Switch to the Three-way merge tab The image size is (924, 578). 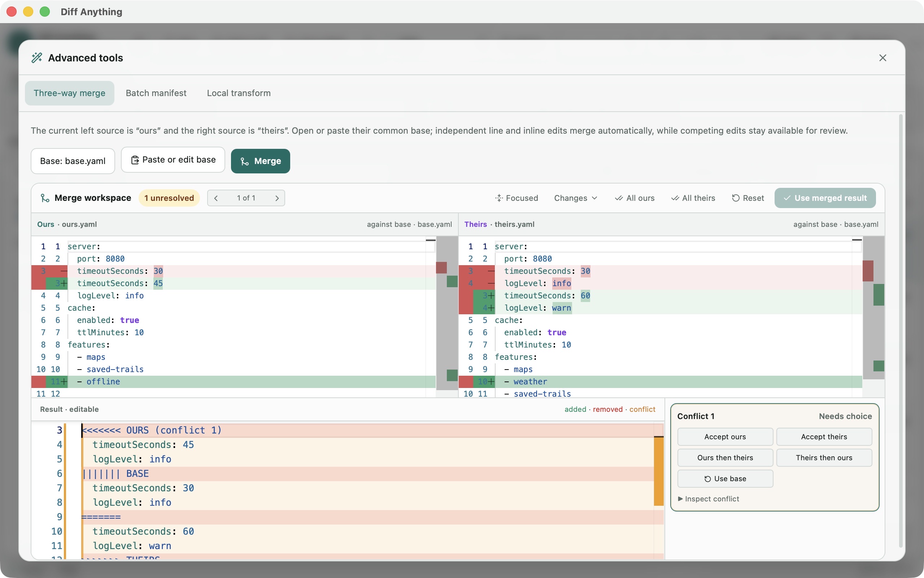70,93
